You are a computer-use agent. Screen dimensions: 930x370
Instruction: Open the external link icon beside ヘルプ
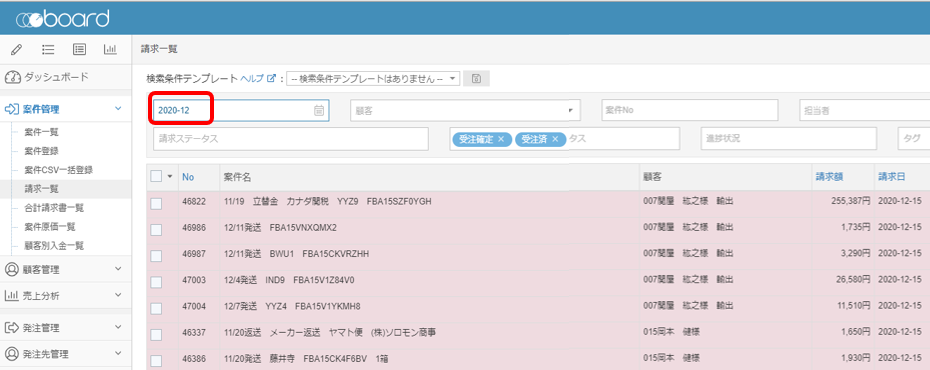pos(272,79)
